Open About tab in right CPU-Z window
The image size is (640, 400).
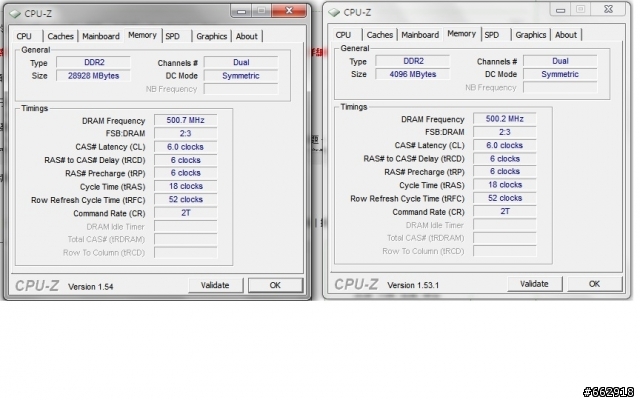(x=566, y=35)
